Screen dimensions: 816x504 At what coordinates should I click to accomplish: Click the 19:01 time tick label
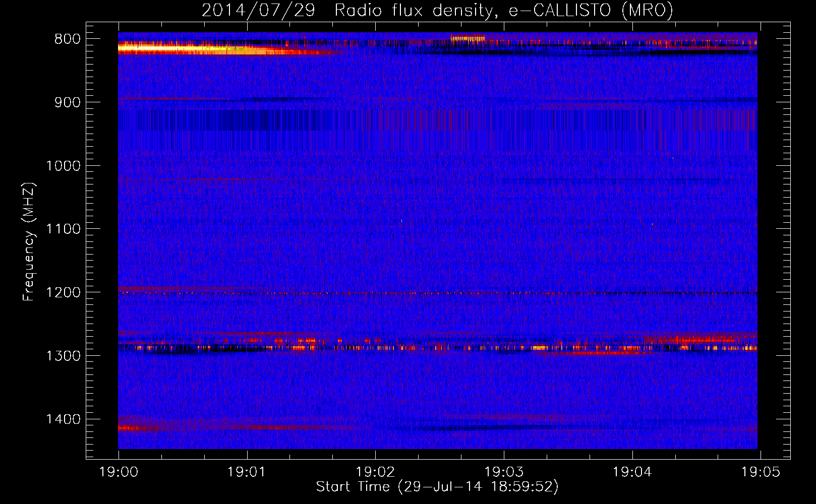point(247,472)
